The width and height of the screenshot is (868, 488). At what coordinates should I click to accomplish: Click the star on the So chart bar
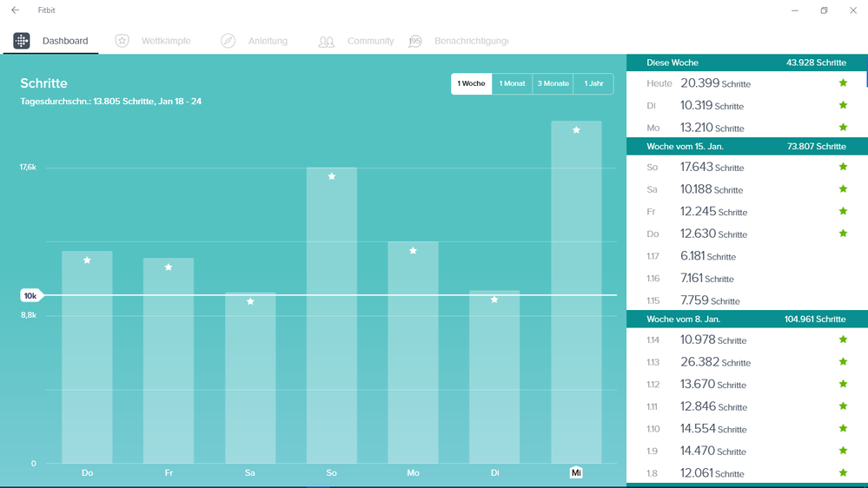tap(332, 176)
